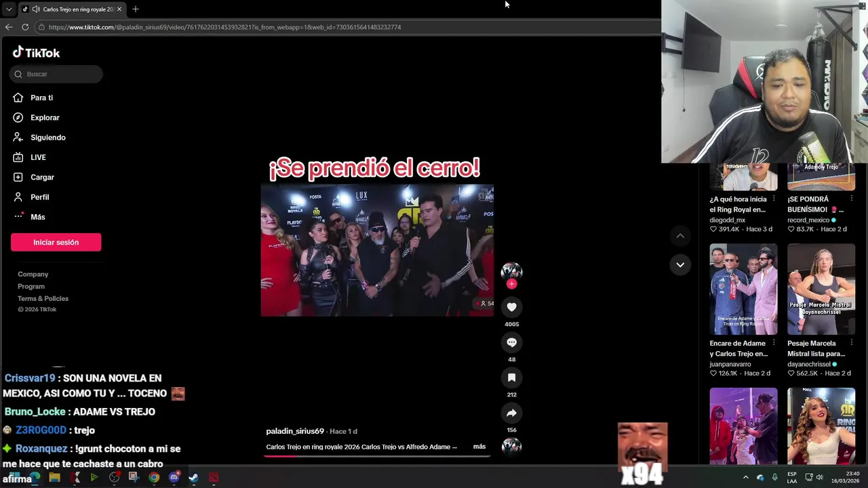The image size is (868, 488).
Task: Open the record_mexico profile link
Action: 808,220
